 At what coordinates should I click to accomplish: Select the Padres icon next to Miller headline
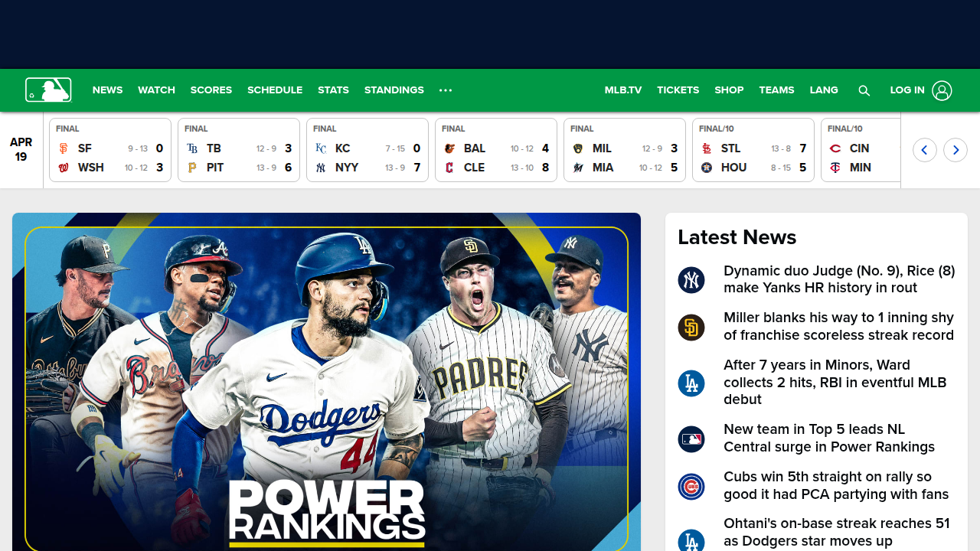click(x=691, y=327)
